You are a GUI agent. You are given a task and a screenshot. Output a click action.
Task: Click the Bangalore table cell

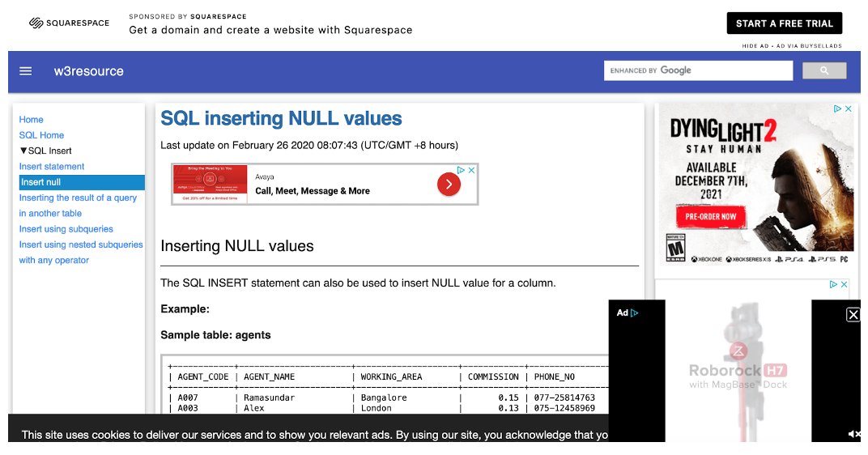tap(384, 398)
